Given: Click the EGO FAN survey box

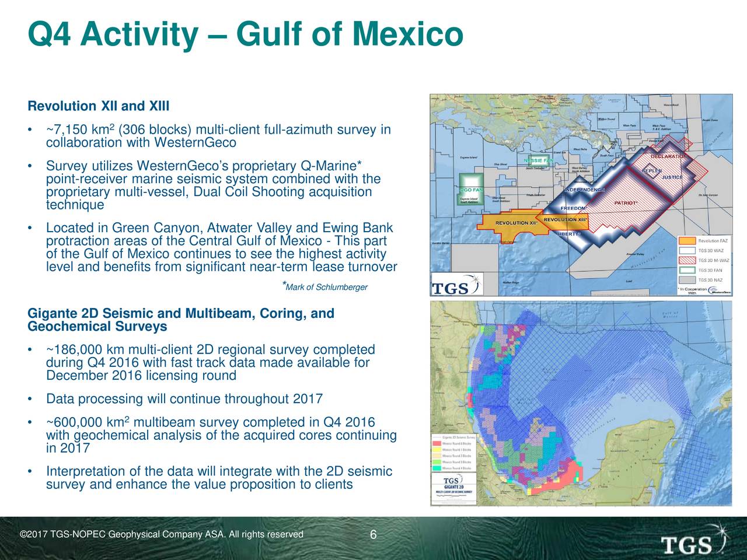Looking at the screenshot, I should [471, 188].
